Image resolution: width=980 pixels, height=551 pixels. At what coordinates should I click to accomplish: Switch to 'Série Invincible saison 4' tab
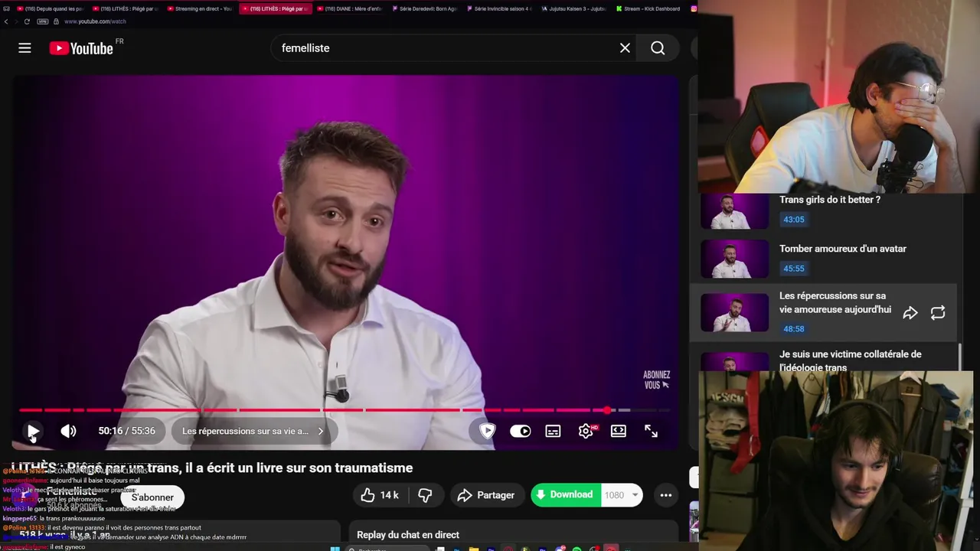click(498, 8)
